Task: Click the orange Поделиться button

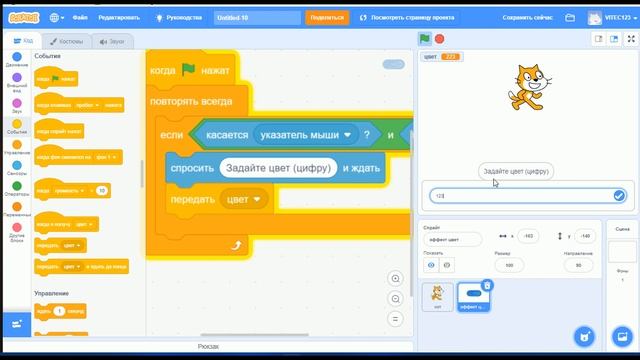Action: pyautogui.click(x=327, y=18)
